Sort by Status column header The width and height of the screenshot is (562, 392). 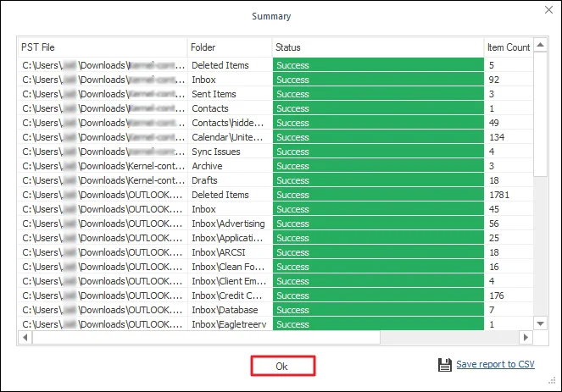click(x=378, y=47)
